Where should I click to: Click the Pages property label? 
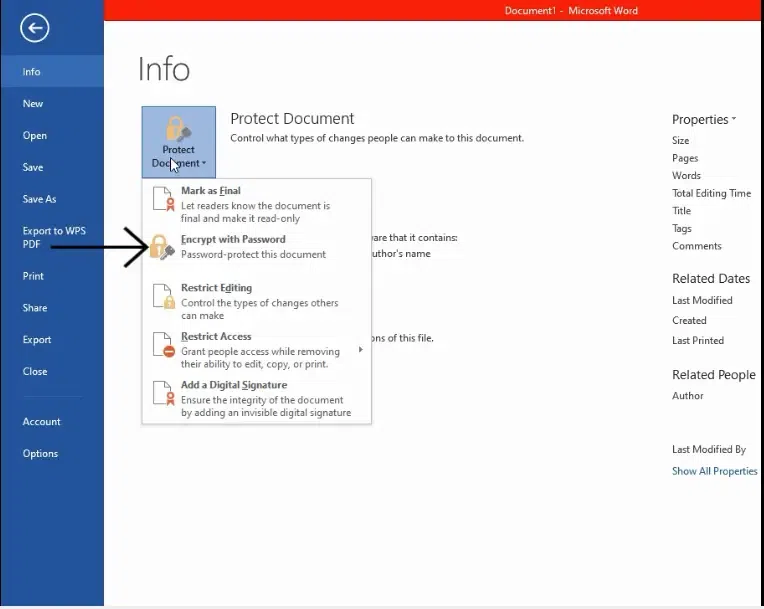coord(685,158)
